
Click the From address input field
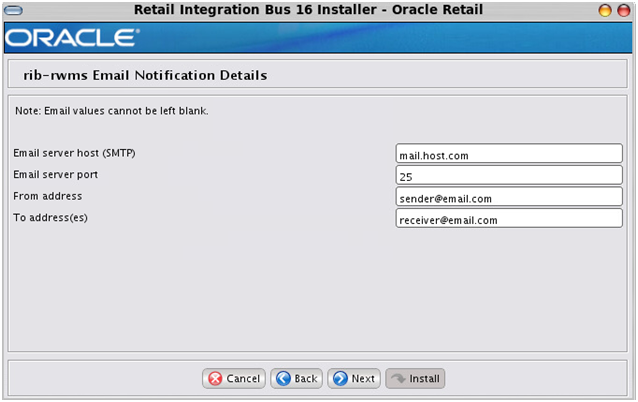pos(509,197)
